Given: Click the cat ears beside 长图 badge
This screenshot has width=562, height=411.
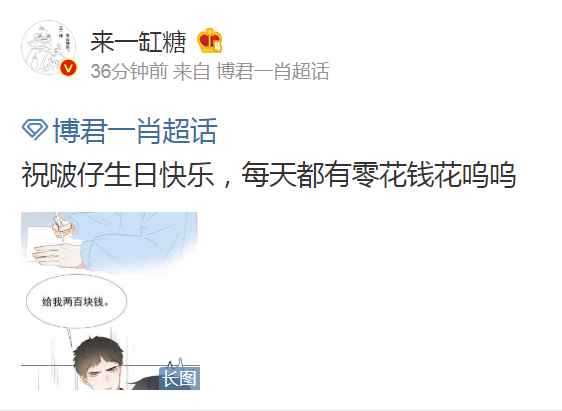Looking at the screenshot, I should 175,363.
